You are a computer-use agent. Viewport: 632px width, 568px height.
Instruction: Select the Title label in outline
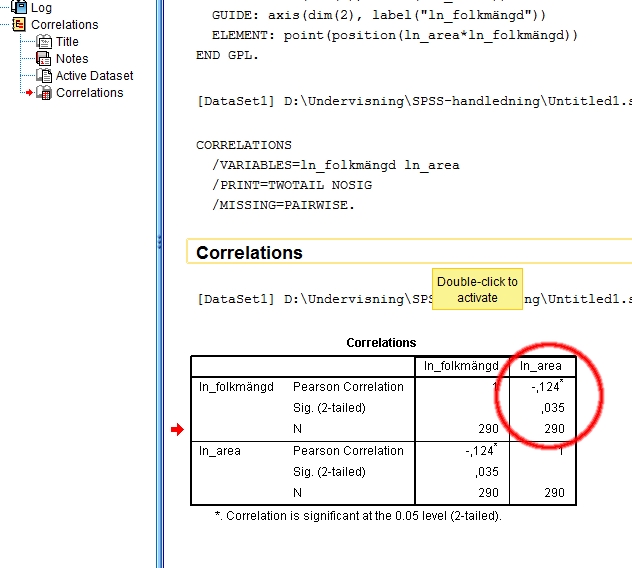(x=67, y=42)
